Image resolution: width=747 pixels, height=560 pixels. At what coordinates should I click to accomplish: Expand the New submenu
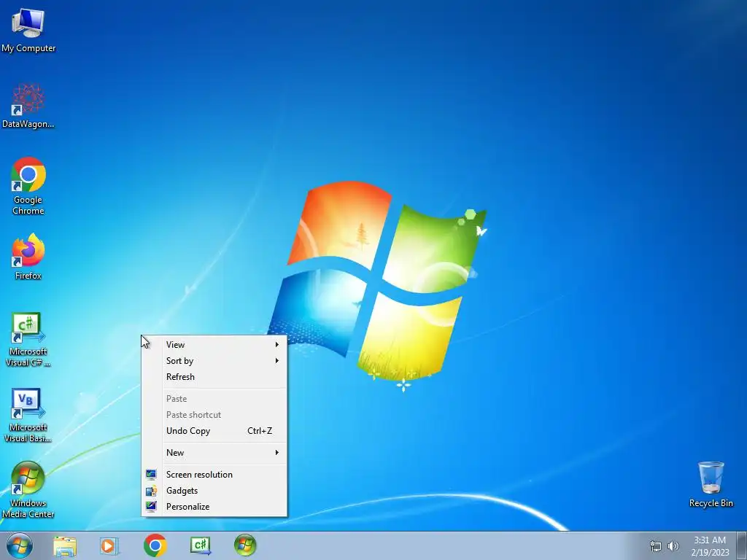tap(214, 453)
